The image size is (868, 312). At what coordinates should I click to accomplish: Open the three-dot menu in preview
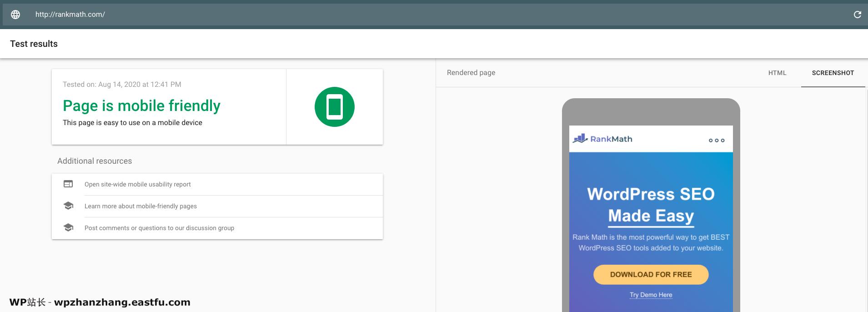[717, 140]
